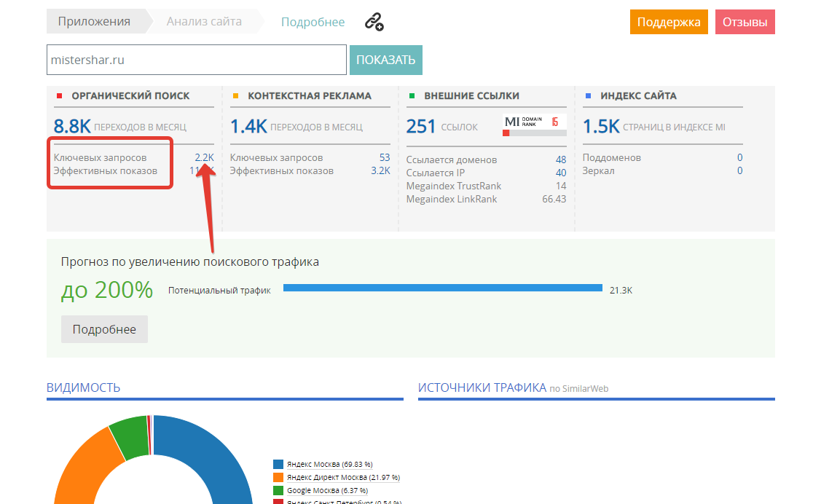The width and height of the screenshot is (813, 504).
Task: Click green marker beside Внешние ссылки
Action: (x=412, y=96)
